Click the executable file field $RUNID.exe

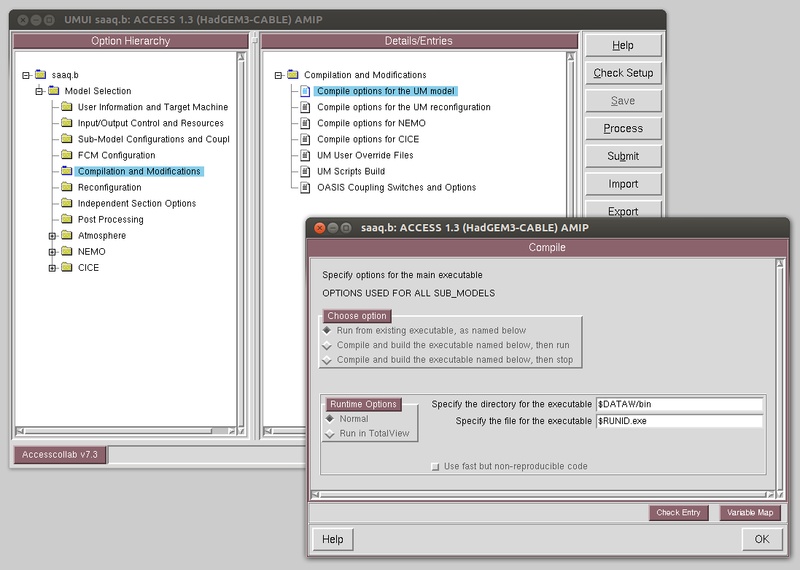[x=679, y=421]
